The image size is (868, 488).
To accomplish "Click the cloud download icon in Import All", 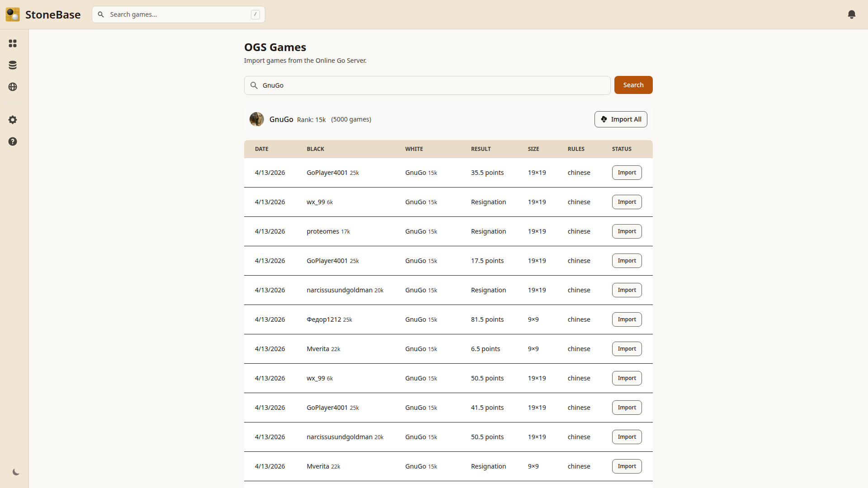I will tap(604, 119).
